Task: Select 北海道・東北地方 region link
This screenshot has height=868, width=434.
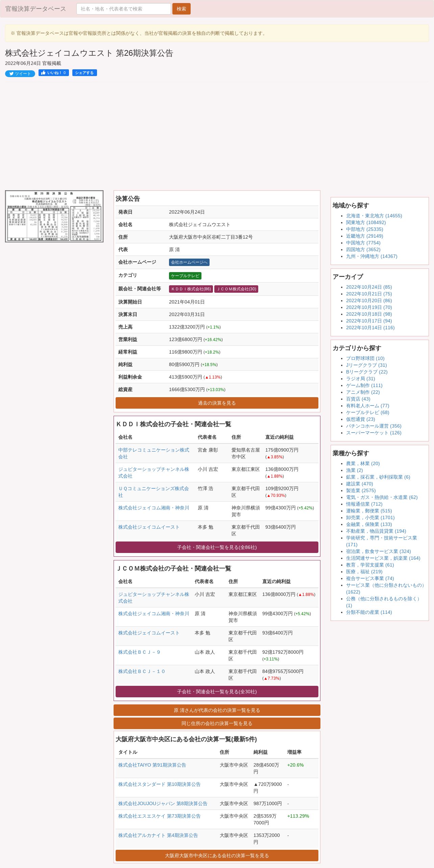Action: click(374, 216)
